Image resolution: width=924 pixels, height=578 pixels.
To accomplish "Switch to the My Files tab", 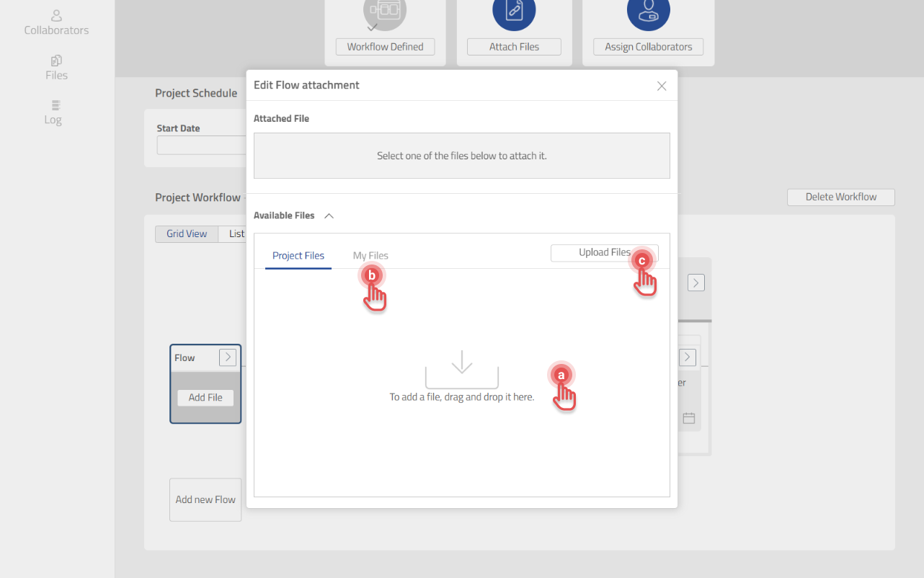I will [370, 256].
